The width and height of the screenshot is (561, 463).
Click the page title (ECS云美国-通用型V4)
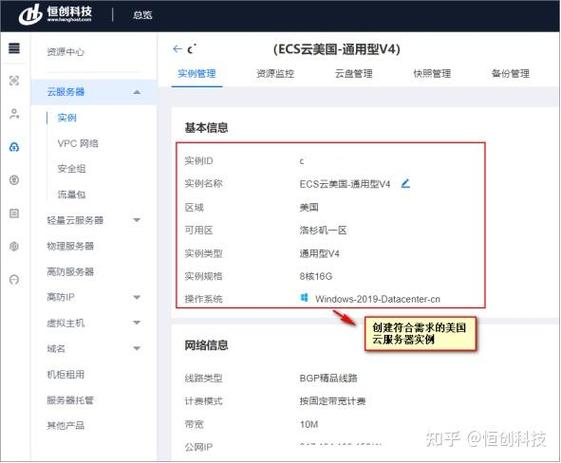click(337, 49)
